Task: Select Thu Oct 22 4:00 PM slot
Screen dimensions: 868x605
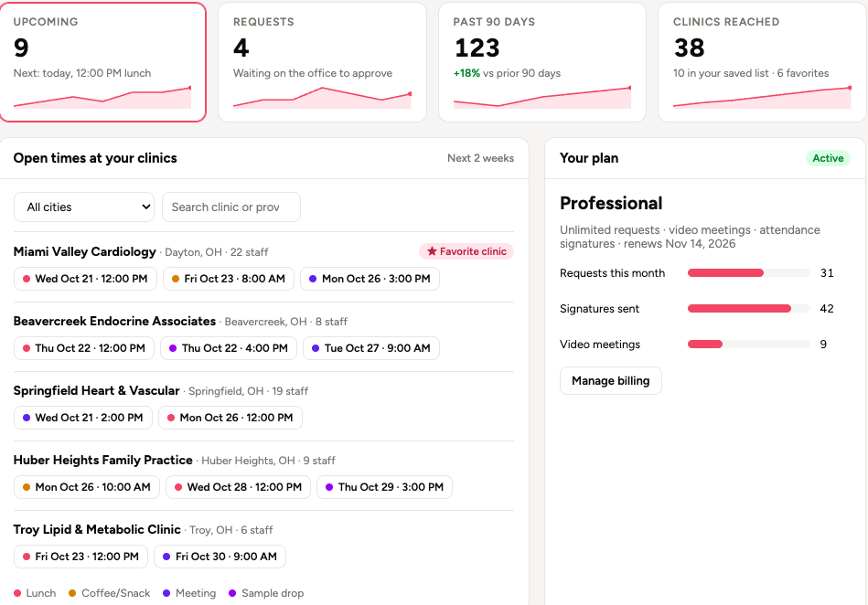Action: tap(229, 348)
